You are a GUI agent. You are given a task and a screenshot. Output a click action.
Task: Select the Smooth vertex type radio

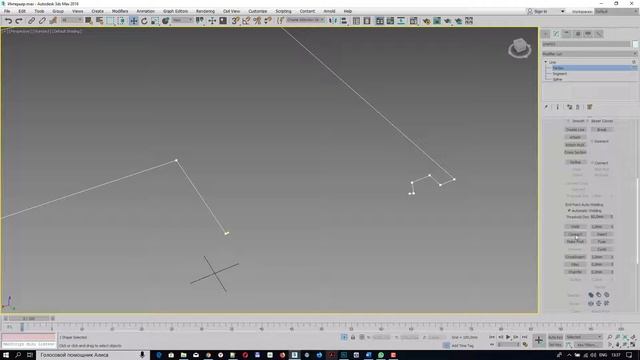click(568, 121)
